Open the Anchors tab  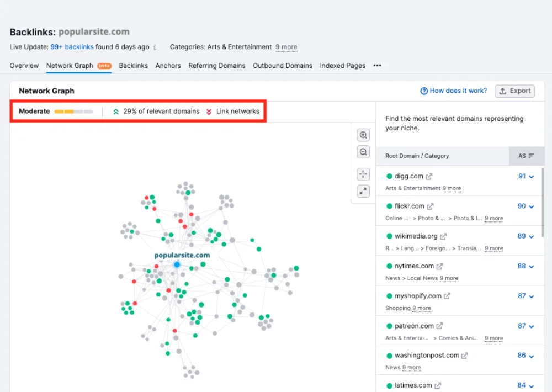168,65
